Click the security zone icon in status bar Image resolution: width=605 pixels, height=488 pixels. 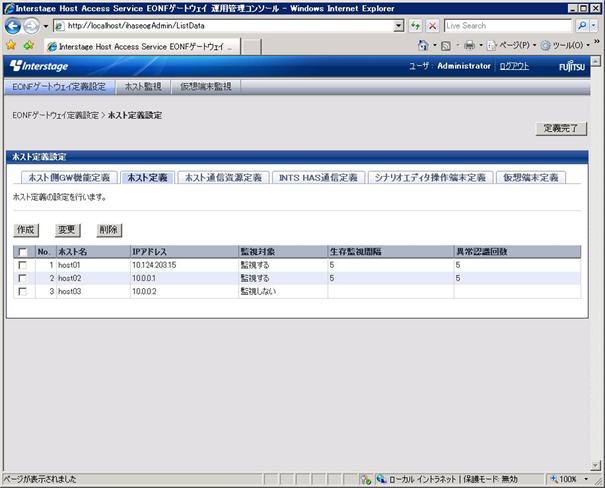tap(381, 479)
